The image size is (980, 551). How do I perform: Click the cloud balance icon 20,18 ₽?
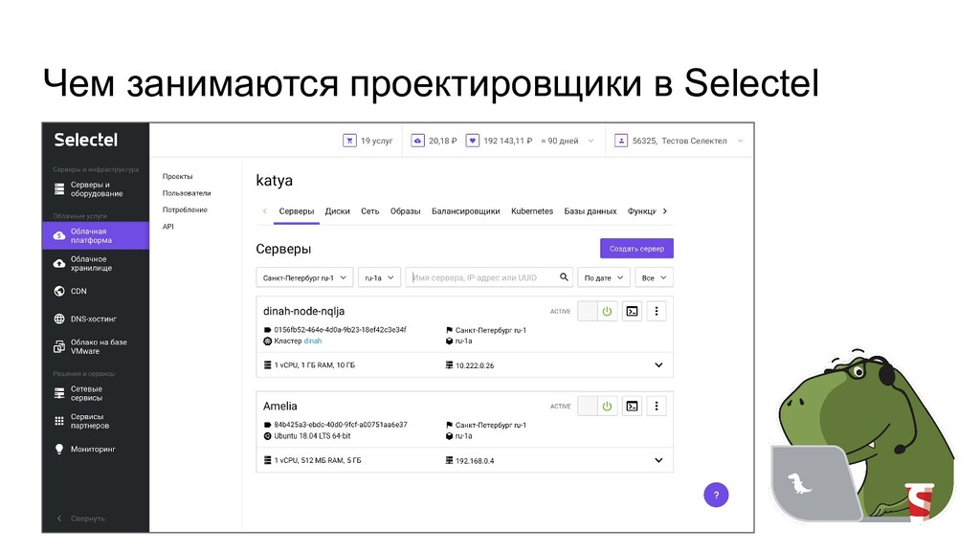pos(417,141)
